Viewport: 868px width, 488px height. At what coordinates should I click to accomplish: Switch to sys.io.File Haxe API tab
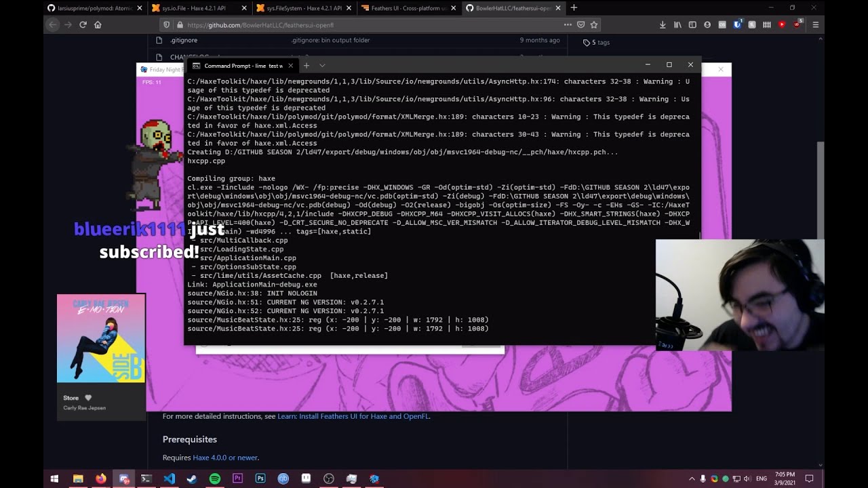[x=198, y=8]
